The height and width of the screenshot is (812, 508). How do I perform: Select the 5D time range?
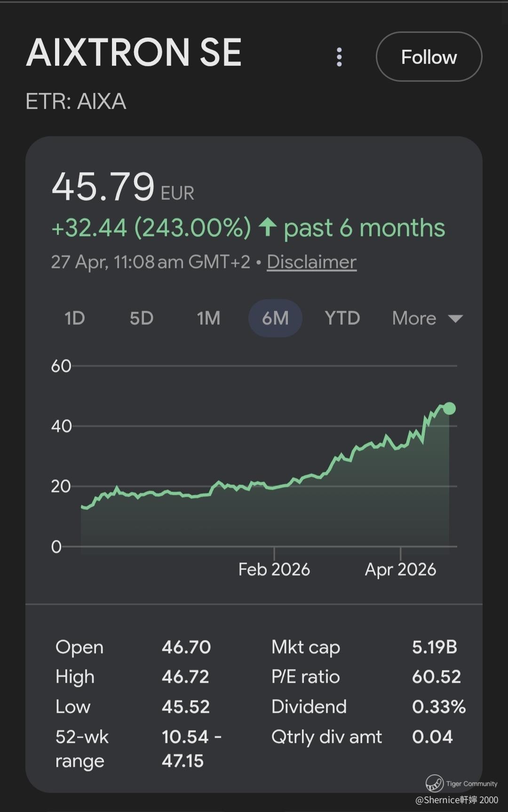[x=141, y=318]
